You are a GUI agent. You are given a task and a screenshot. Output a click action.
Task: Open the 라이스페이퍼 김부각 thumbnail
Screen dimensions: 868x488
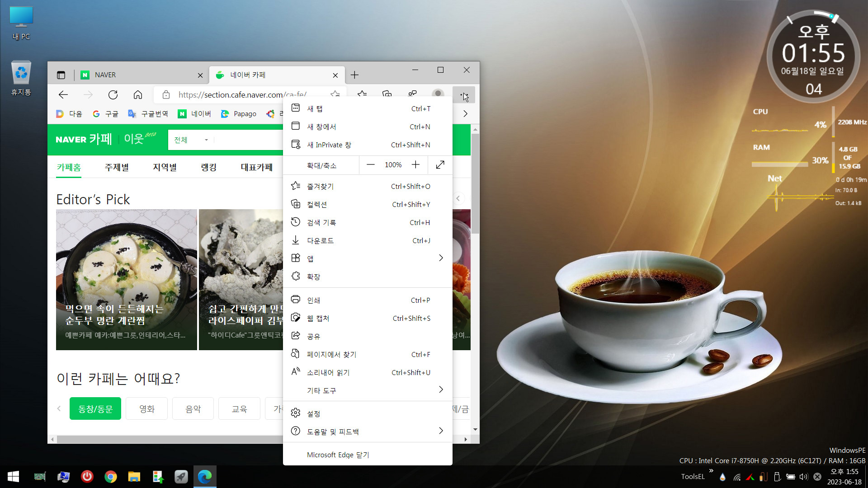click(x=241, y=279)
